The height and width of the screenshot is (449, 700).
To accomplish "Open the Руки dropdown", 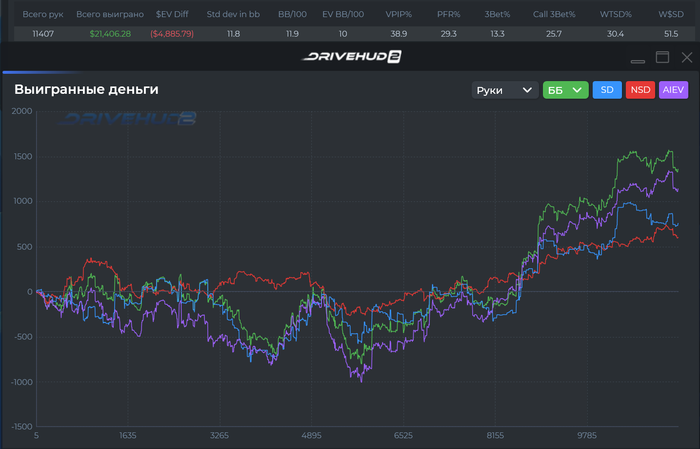I will (505, 90).
